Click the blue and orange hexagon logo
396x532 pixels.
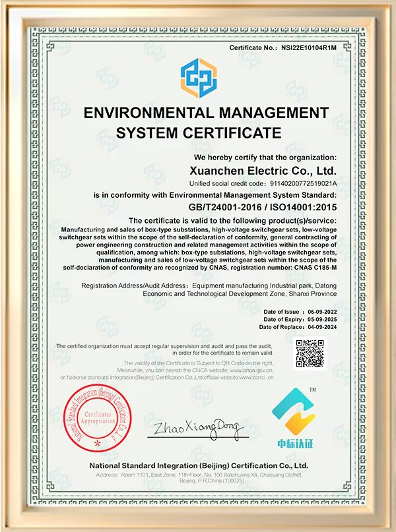(x=199, y=78)
